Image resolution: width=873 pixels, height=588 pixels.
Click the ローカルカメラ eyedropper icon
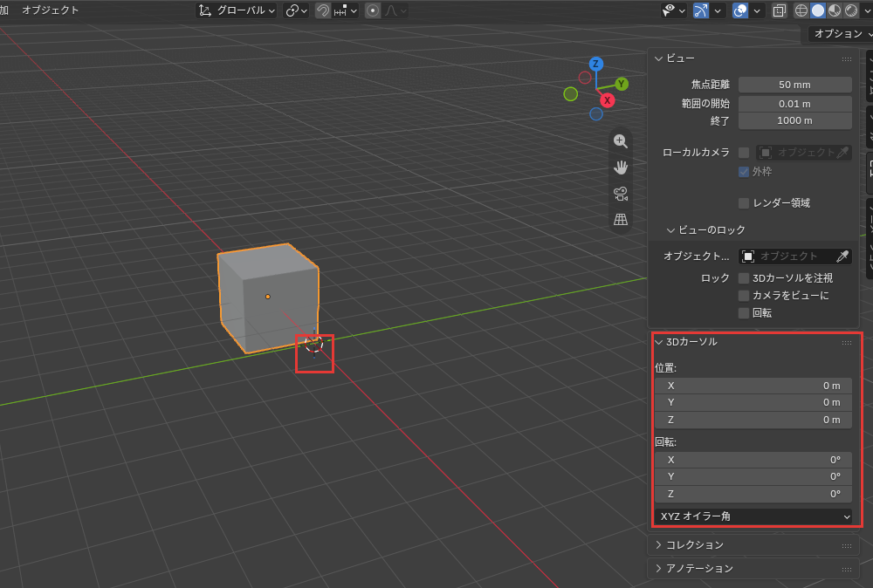pyautogui.click(x=843, y=153)
